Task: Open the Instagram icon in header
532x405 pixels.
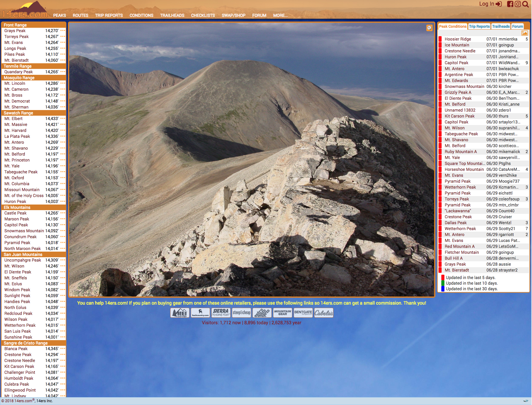Action: (x=518, y=4)
